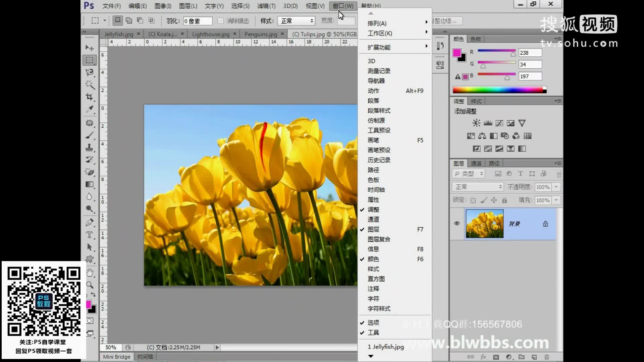The image size is (644, 362).
Task: Click the Levels adjustment icon
Action: click(x=488, y=123)
